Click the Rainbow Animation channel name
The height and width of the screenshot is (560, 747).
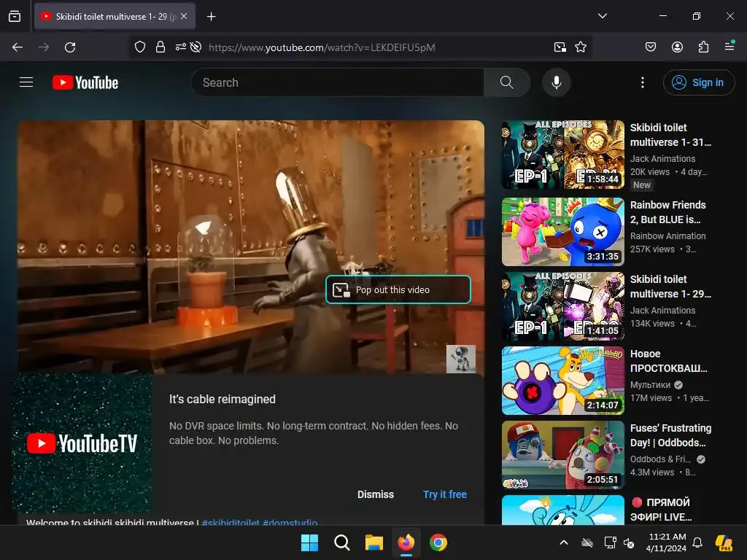(x=668, y=236)
